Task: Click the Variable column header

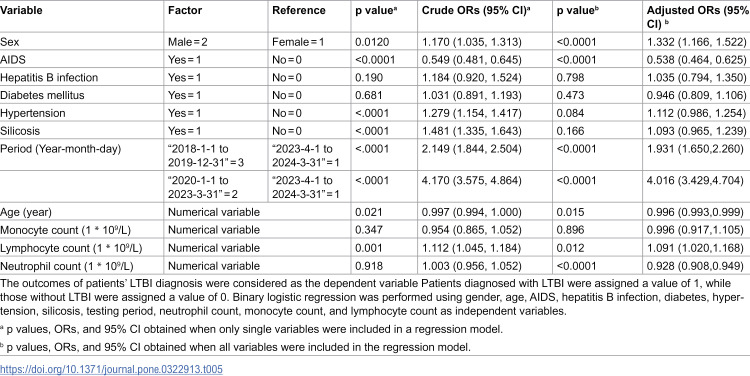Action: 21,11
